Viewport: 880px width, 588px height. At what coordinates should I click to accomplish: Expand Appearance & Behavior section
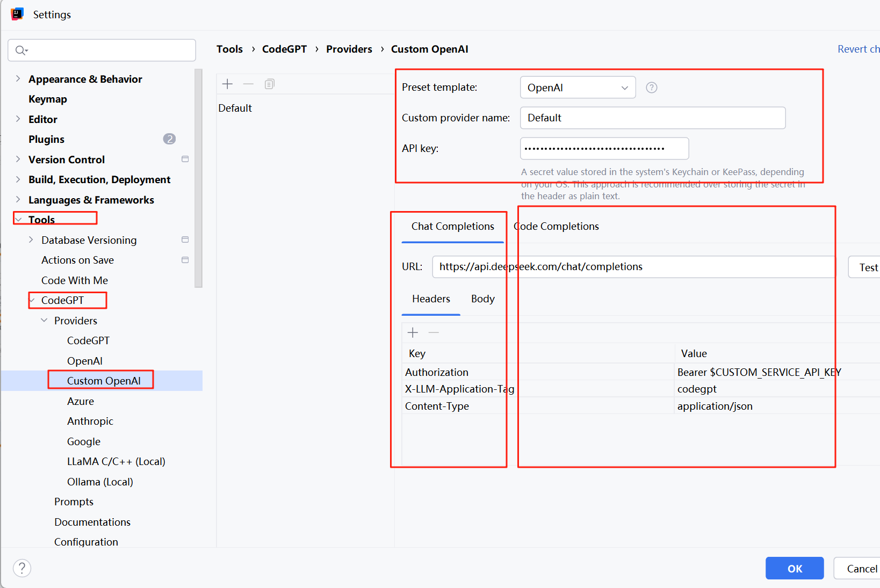[18, 78]
